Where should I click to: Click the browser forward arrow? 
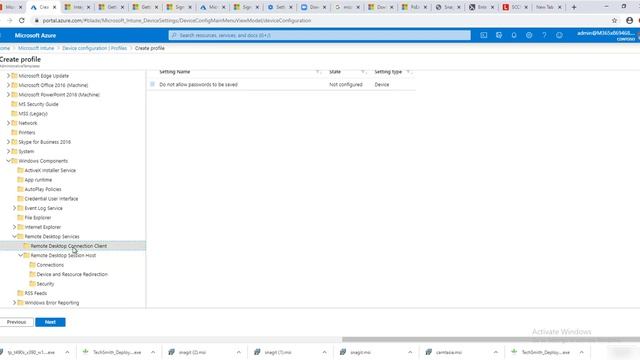(x=9, y=20)
